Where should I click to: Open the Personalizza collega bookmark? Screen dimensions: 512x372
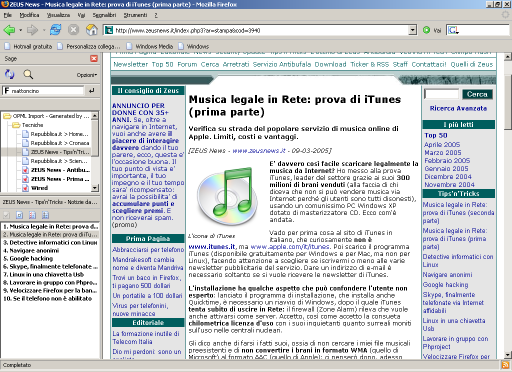88,46
